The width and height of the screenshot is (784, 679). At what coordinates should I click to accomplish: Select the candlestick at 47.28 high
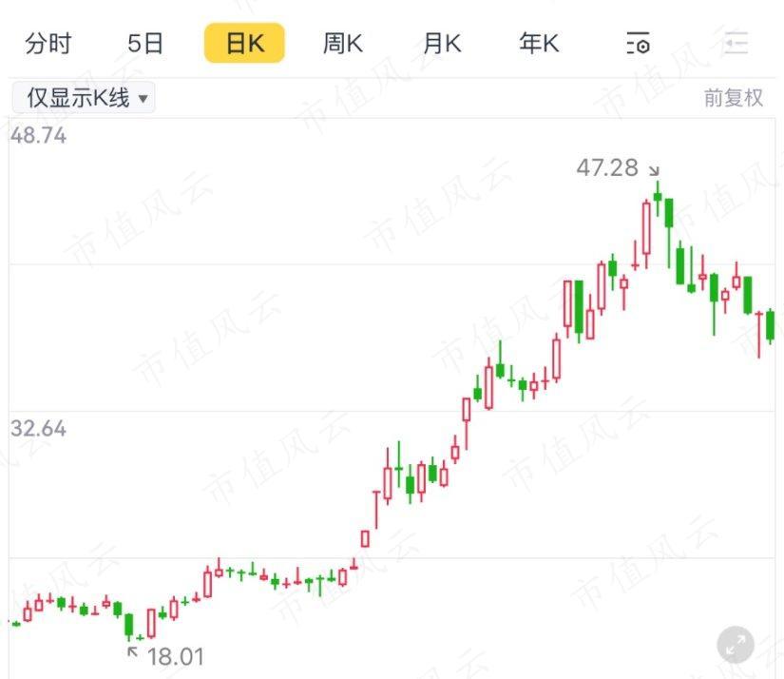click(x=658, y=198)
